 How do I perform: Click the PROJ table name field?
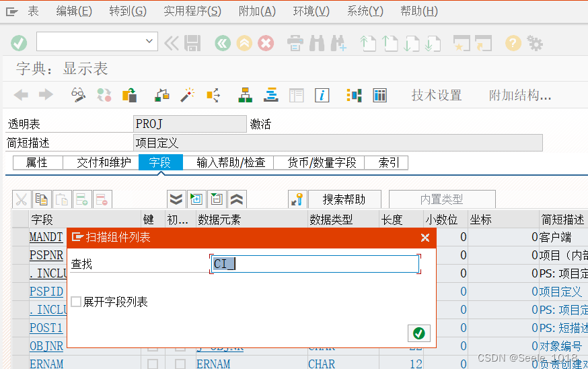pos(190,124)
